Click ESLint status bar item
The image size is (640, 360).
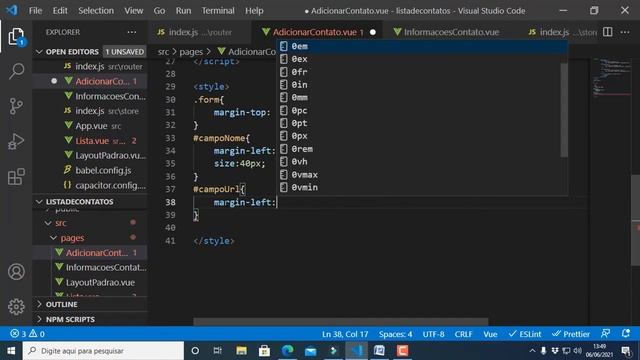(x=525, y=334)
